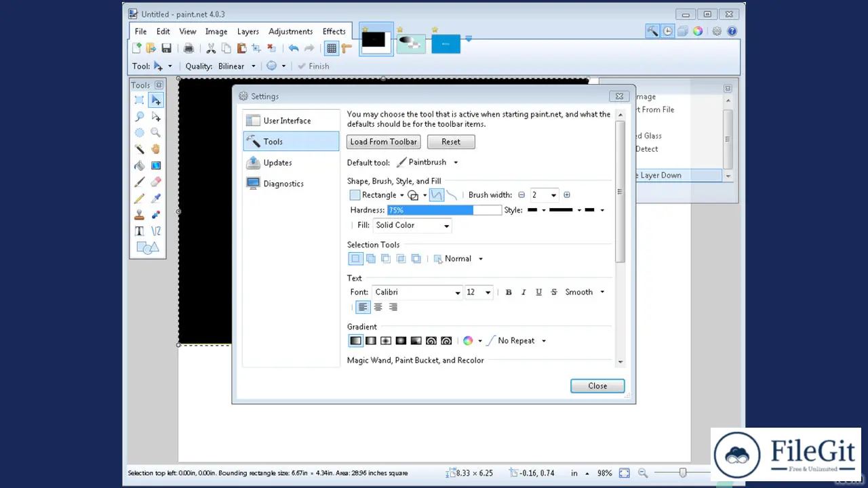
Task: Open the Colors window via color wheel icon
Action: click(698, 31)
